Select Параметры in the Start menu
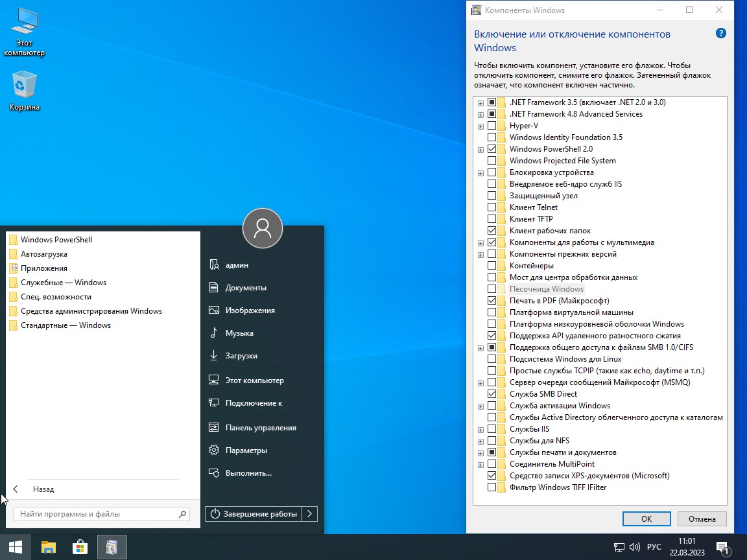 (x=246, y=450)
